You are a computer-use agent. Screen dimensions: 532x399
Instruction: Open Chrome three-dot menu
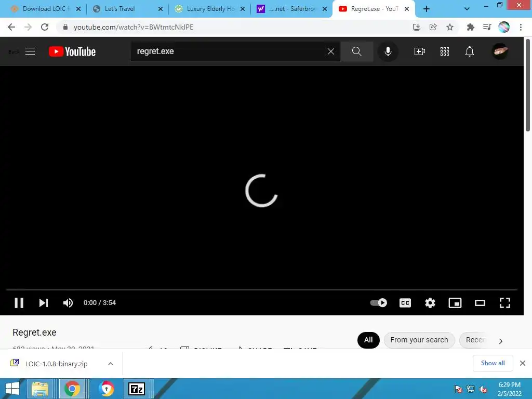(521, 27)
